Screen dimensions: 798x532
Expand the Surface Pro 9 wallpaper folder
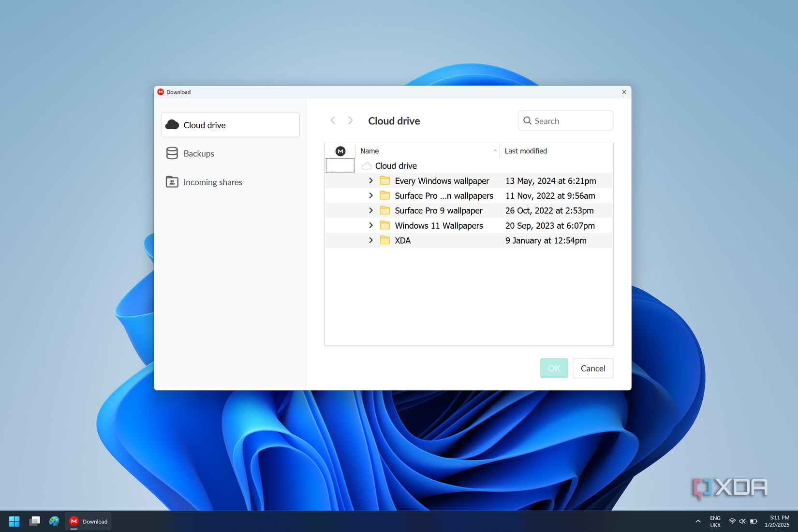371,210
